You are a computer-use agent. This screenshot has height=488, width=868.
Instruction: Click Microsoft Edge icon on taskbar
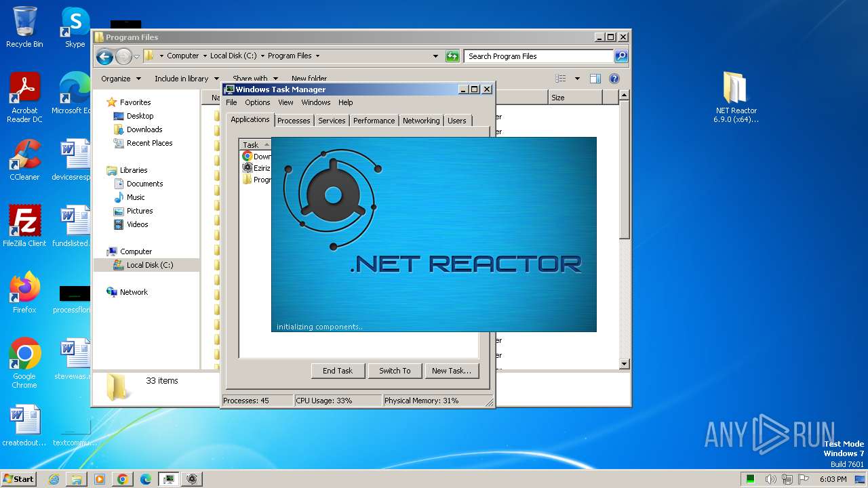click(x=146, y=479)
